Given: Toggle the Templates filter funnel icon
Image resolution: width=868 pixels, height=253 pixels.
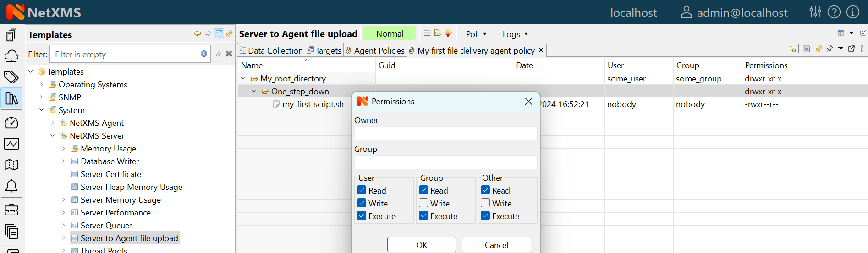Looking at the screenshot, I should pos(219,33).
